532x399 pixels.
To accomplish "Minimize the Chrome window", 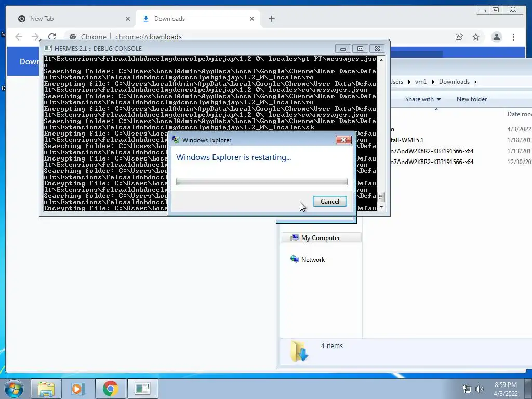I will coord(482,10).
